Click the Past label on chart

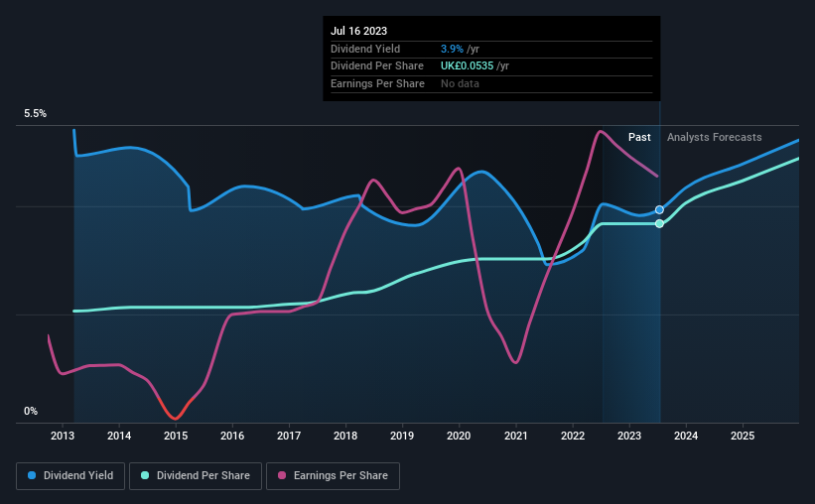pyautogui.click(x=639, y=137)
